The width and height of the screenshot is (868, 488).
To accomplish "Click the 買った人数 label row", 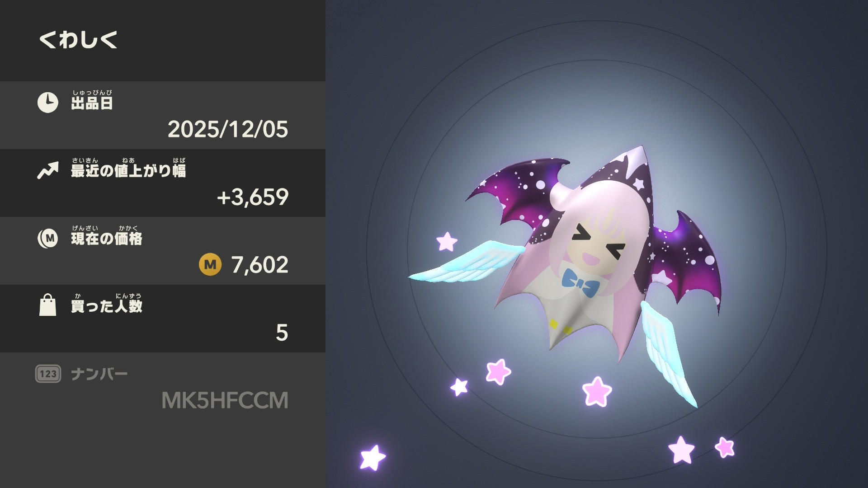I will pos(163,319).
